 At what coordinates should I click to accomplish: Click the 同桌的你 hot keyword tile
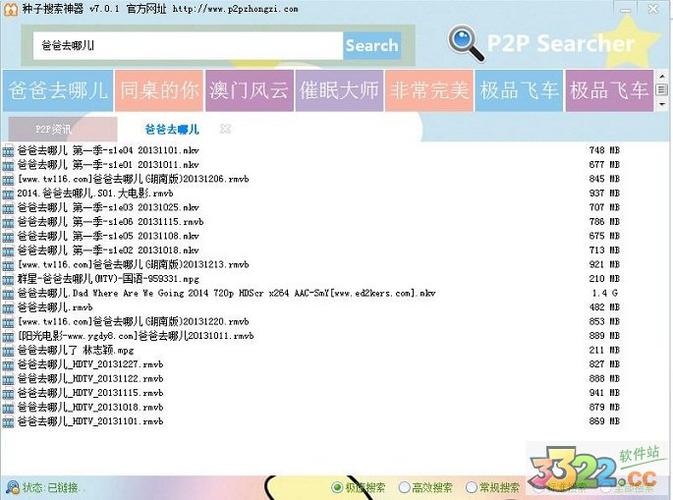coord(159,90)
